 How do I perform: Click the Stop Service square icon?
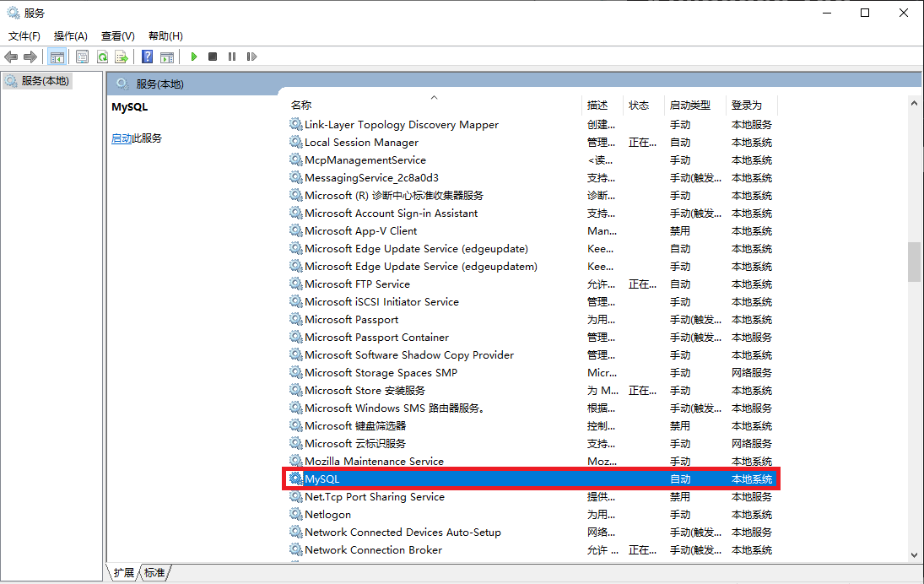213,57
